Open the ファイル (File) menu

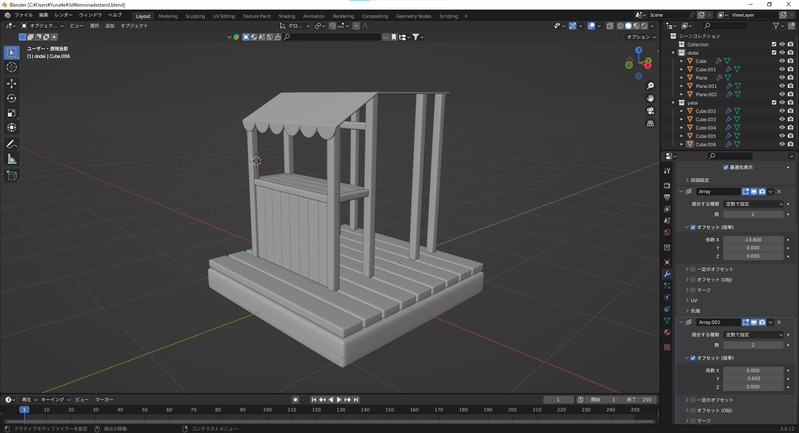tap(23, 16)
